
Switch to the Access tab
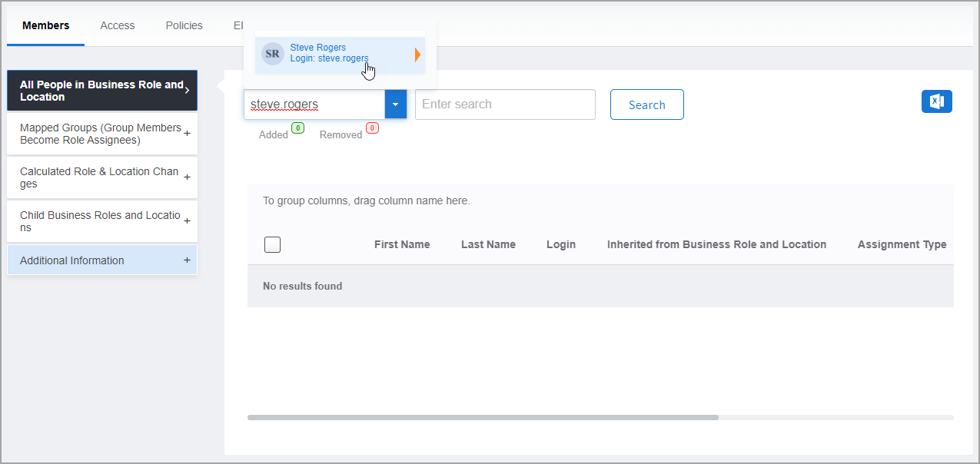117,25
